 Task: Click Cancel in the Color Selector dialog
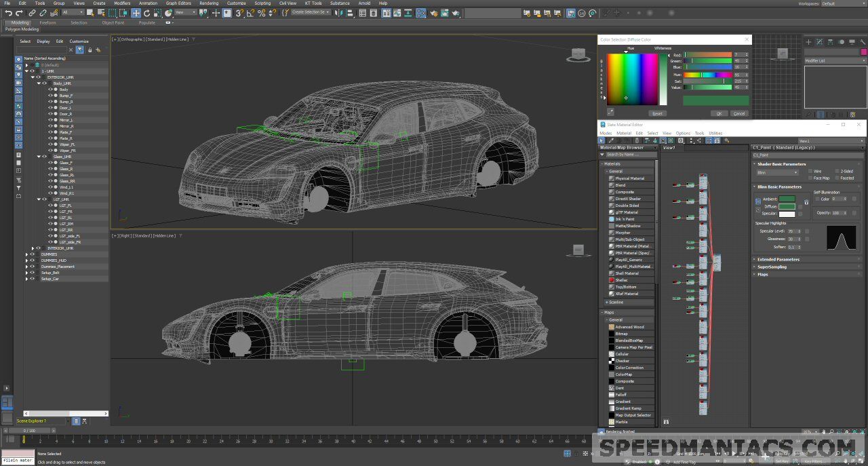739,113
